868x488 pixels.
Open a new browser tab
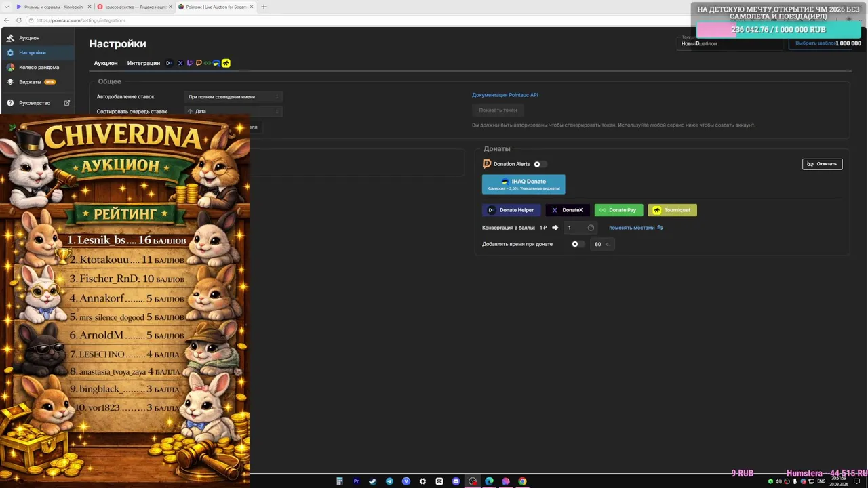(264, 7)
